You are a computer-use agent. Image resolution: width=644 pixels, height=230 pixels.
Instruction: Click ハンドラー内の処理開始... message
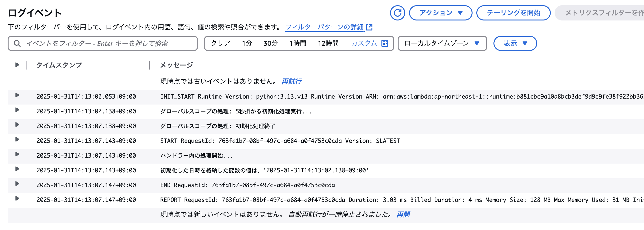[196, 156]
